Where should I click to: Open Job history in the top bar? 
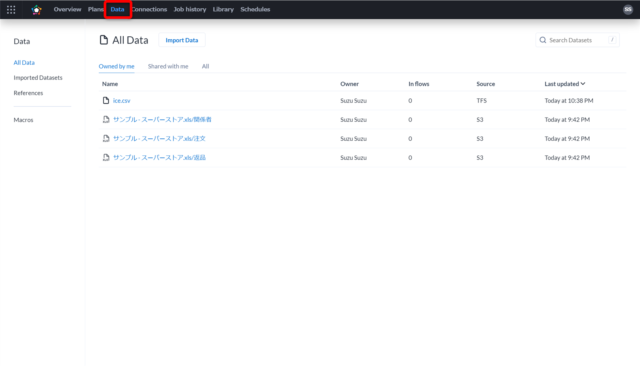[x=190, y=9]
